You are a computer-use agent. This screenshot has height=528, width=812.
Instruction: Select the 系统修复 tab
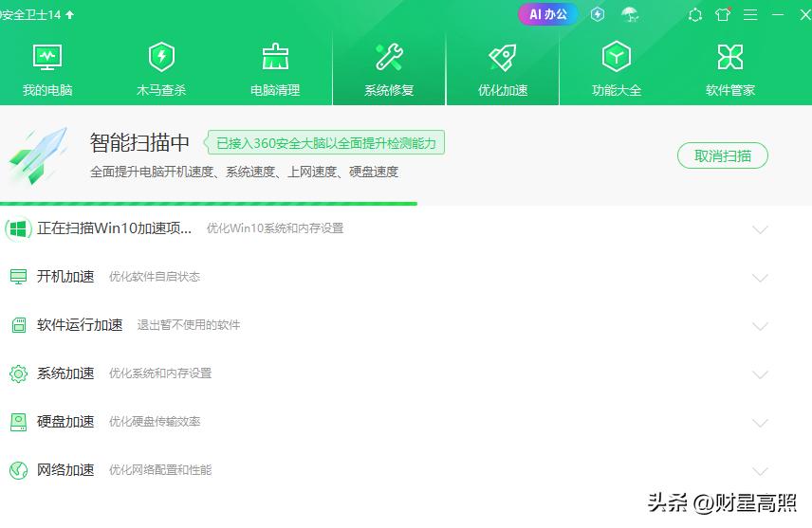click(x=389, y=70)
